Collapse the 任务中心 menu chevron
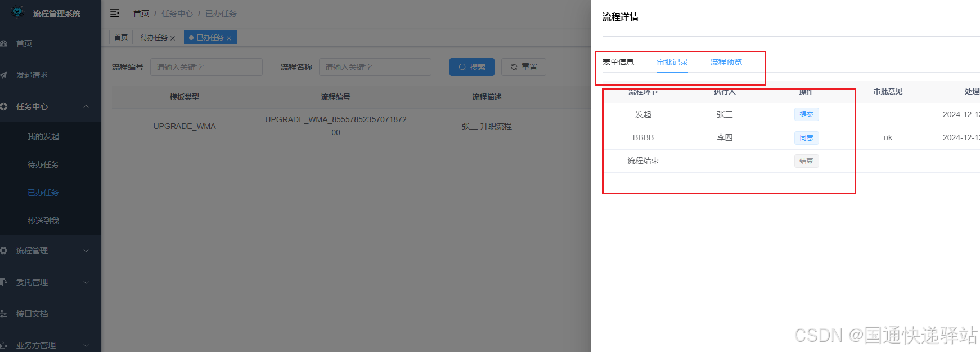Viewport: 980px width, 352px height. (x=86, y=106)
